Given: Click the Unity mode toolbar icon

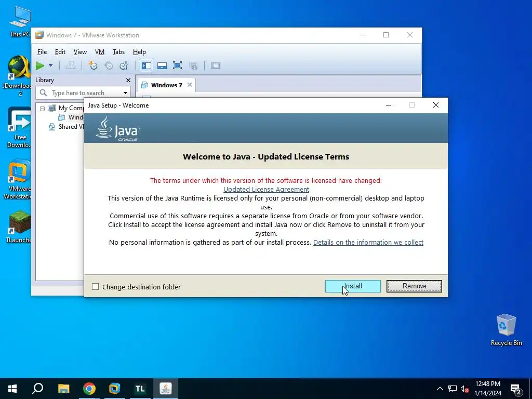Looking at the screenshot, I should tap(193, 65).
